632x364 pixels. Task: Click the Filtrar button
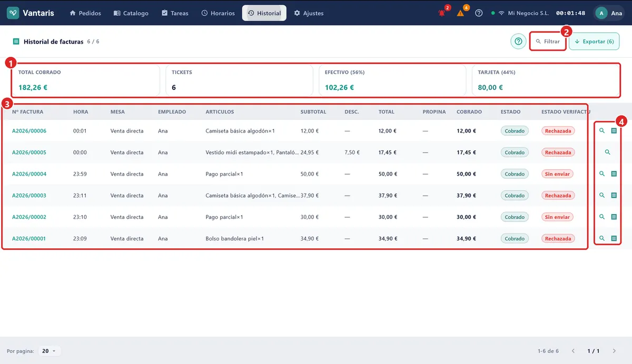(548, 42)
